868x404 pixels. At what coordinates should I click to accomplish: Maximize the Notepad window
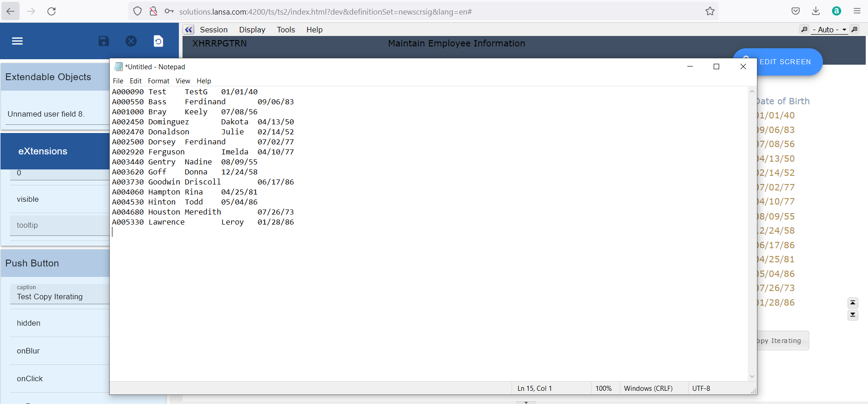[716, 66]
